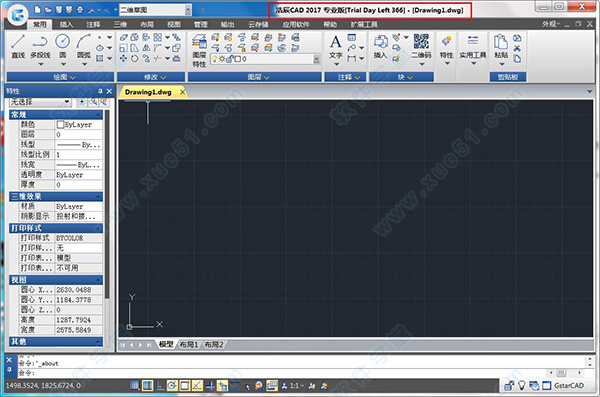Toggle the lock UI icon in status bar
Image resolution: width=600 pixels, height=397 pixels.
(509, 386)
